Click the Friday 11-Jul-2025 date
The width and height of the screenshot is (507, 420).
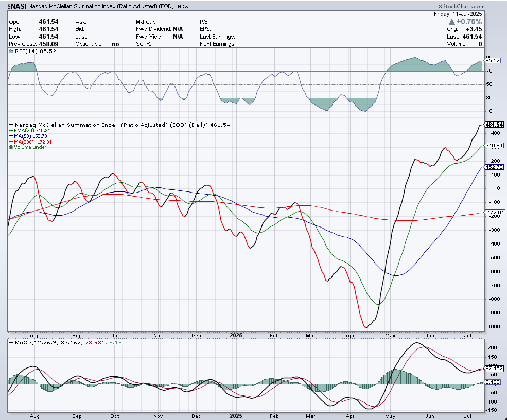coord(458,14)
